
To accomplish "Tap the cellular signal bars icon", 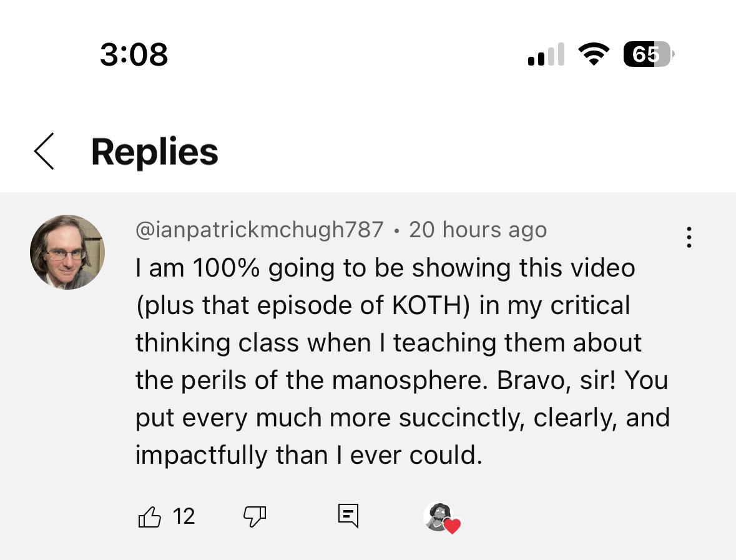I will click(546, 55).
